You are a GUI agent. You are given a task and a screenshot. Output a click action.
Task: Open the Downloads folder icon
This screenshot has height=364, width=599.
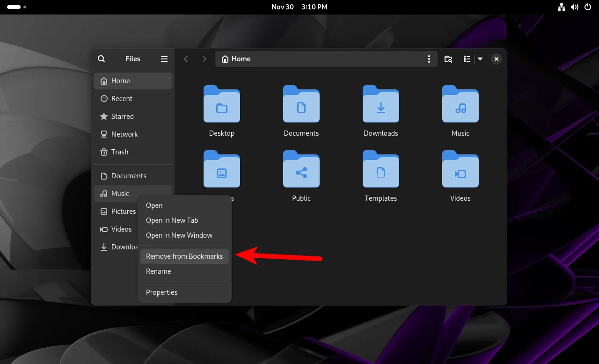click(380, 104)
